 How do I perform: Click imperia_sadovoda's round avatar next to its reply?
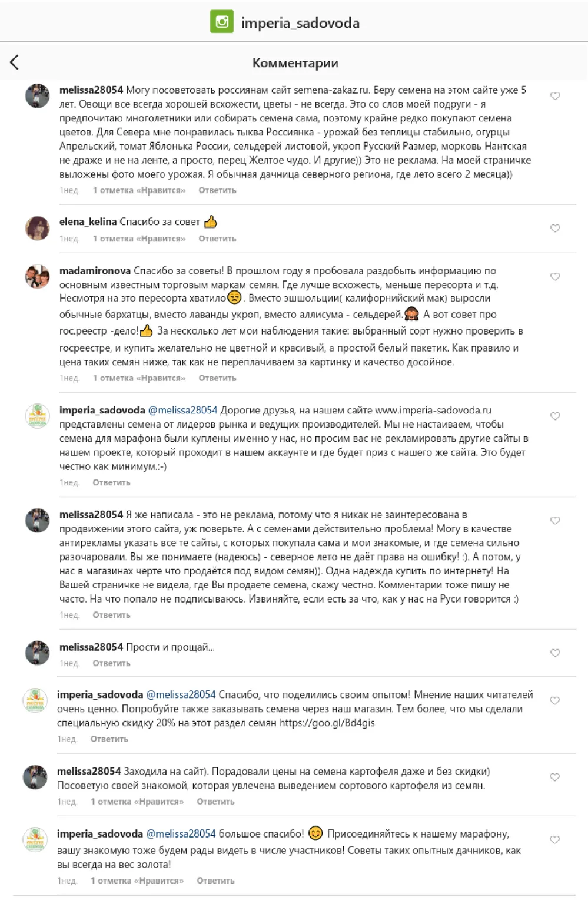[x=36, y=416]
